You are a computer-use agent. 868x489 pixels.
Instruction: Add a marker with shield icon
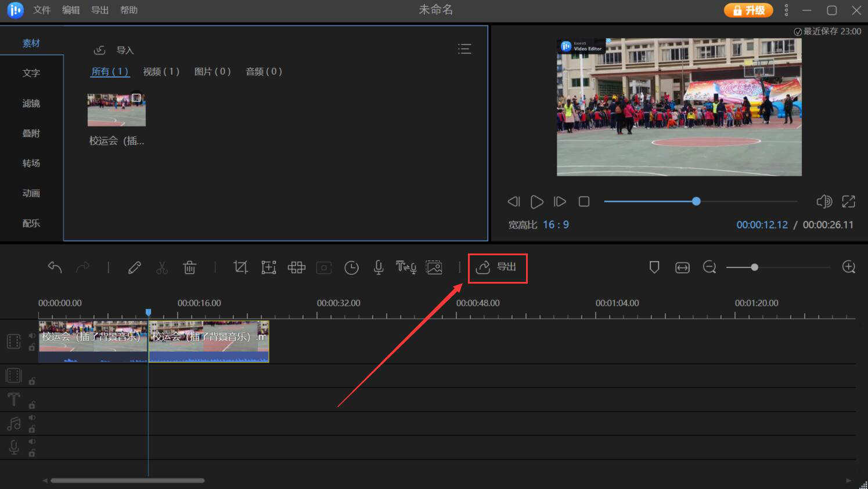[654, 267]
